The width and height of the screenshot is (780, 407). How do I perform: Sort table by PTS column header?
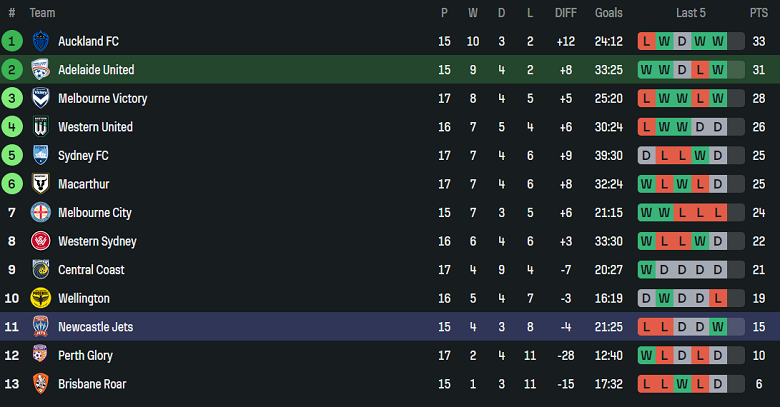point(758,13)
